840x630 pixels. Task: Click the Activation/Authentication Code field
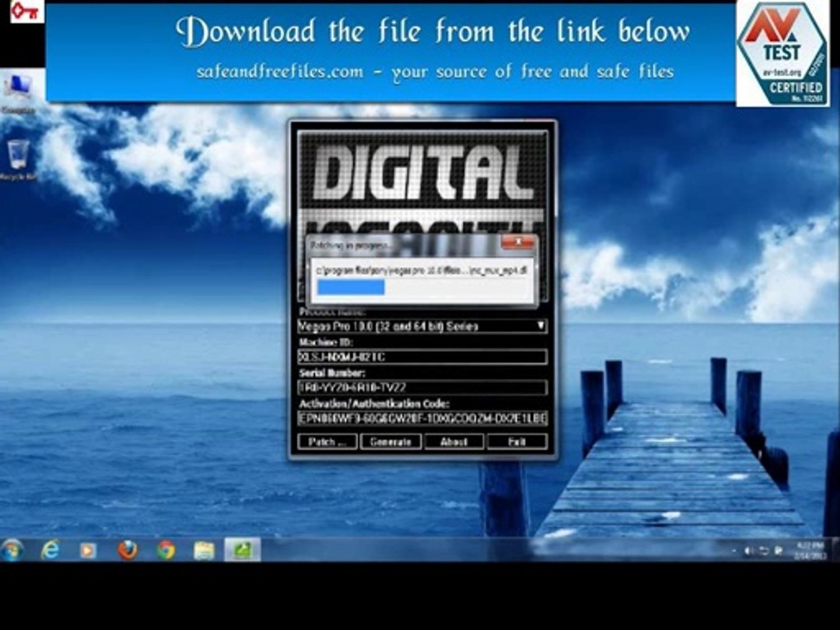[x=422, y=418]
